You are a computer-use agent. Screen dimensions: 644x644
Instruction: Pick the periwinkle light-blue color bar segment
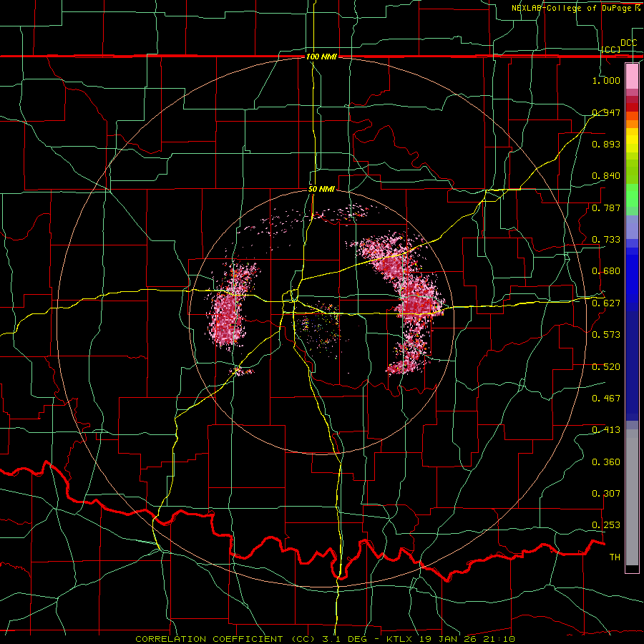point(632,227)
